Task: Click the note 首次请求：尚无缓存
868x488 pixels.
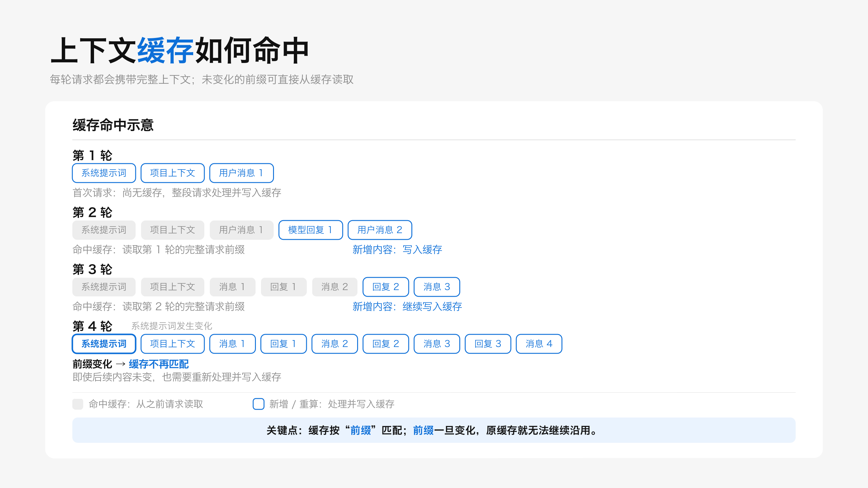Action: [x=177, y=193]
